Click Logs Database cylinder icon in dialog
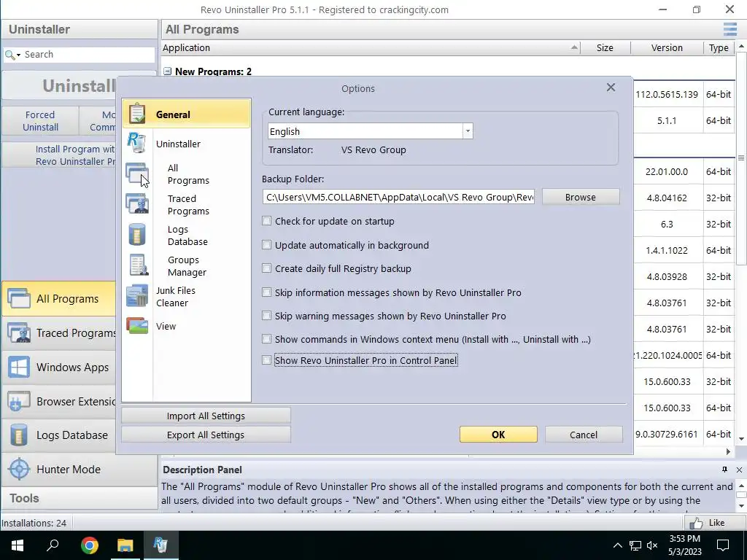 [137, 235]
